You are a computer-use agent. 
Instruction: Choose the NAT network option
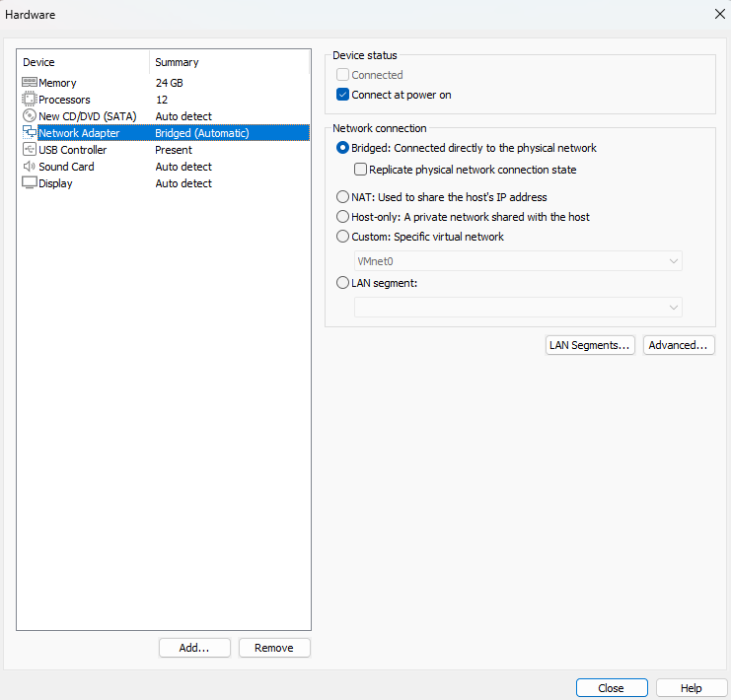coord(342,197)
